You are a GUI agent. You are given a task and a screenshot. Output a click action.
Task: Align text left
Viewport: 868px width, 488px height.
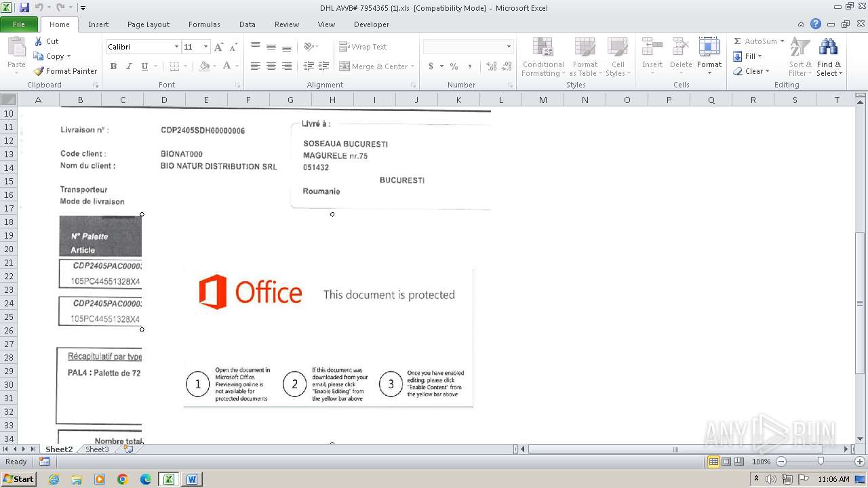(256, 66)
